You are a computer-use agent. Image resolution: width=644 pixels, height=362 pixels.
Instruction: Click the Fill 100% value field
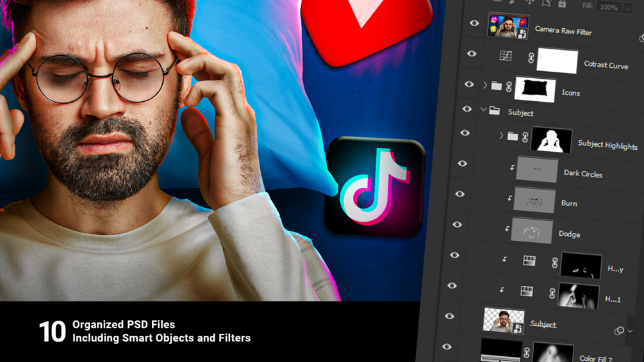609,8
